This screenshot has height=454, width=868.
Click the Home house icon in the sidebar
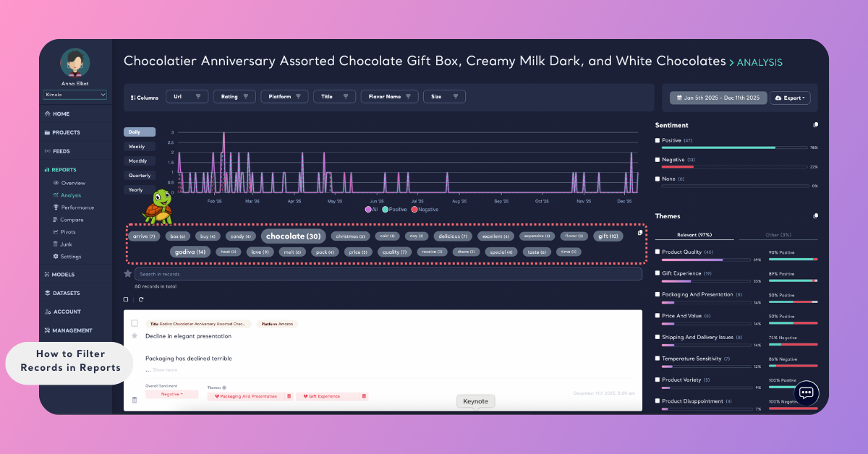(x=48, y=114)
